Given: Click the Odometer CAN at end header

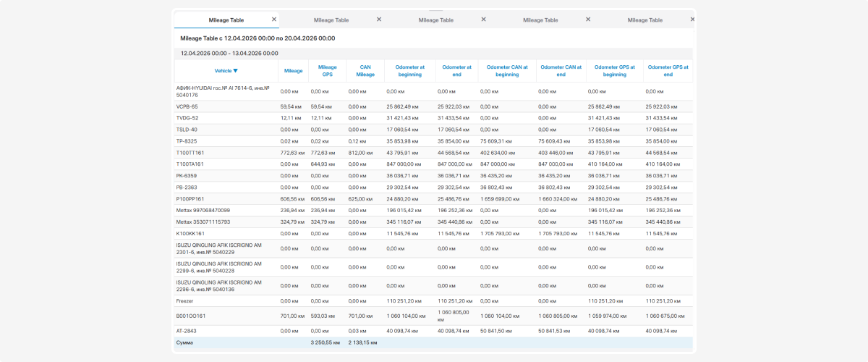Looking at the screenshot, I should (x=561, y=71).
